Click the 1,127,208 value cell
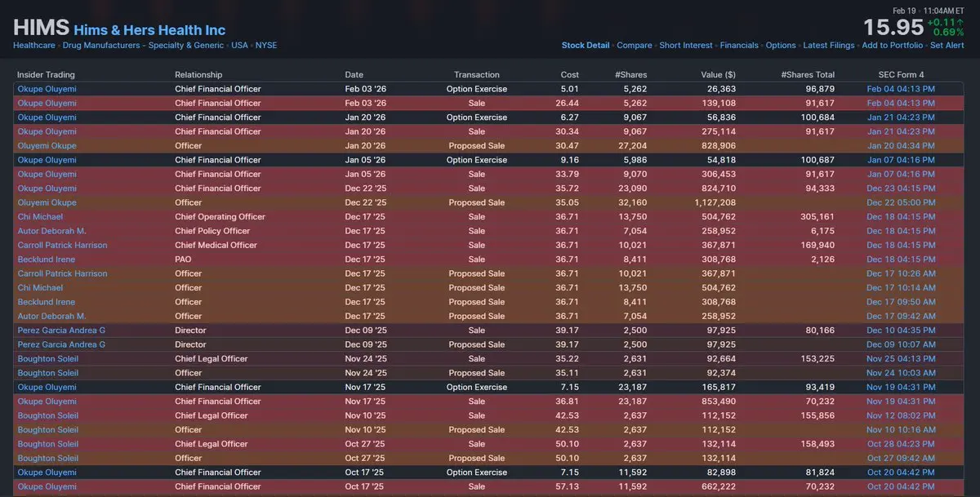The image size is (980, 497). pyautogui.click(x=715, y=202)
